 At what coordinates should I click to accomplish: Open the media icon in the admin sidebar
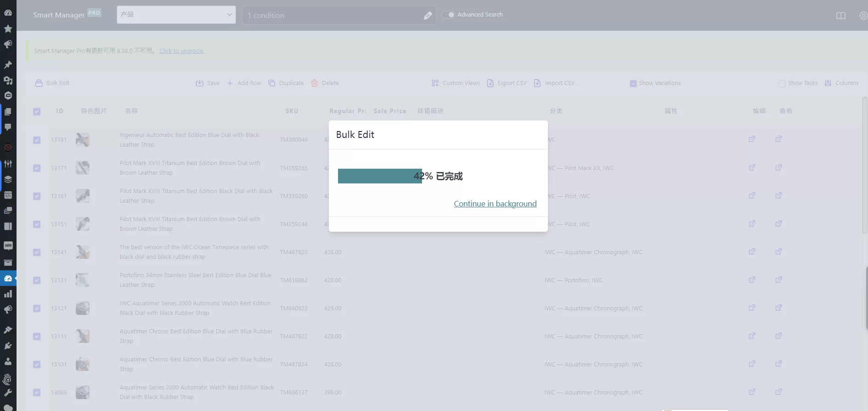point(8,80)
